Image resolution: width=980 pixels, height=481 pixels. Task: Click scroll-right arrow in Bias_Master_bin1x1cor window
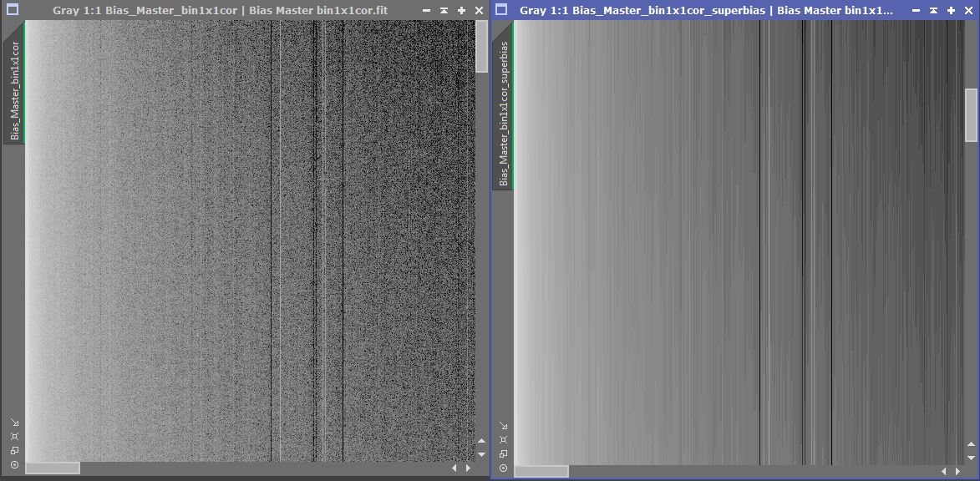click(468, 468)
